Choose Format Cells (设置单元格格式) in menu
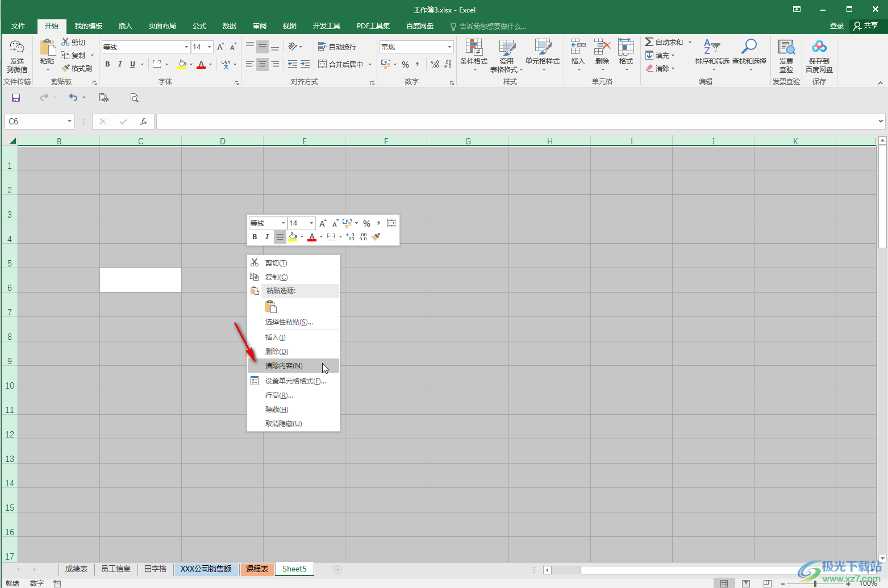The height and width of the screenshot is (588, 888). (x=293, y=381)
